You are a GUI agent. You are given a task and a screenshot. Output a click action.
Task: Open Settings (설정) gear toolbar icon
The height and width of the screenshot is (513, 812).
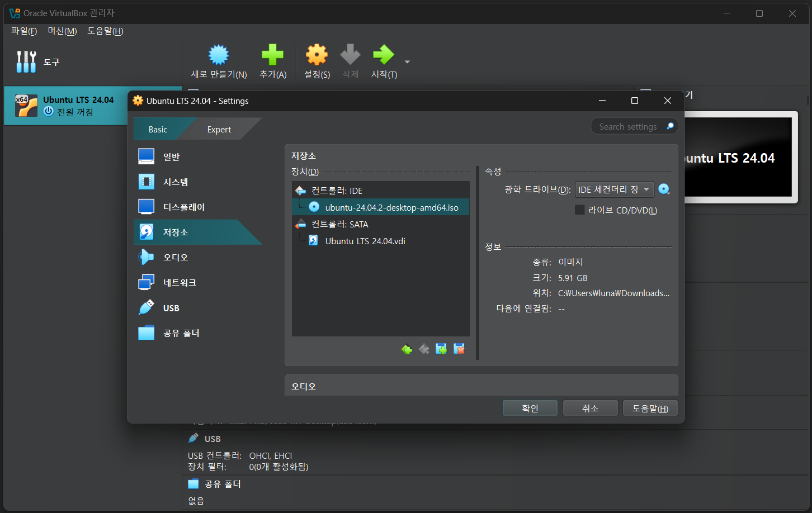pos(317,55)
